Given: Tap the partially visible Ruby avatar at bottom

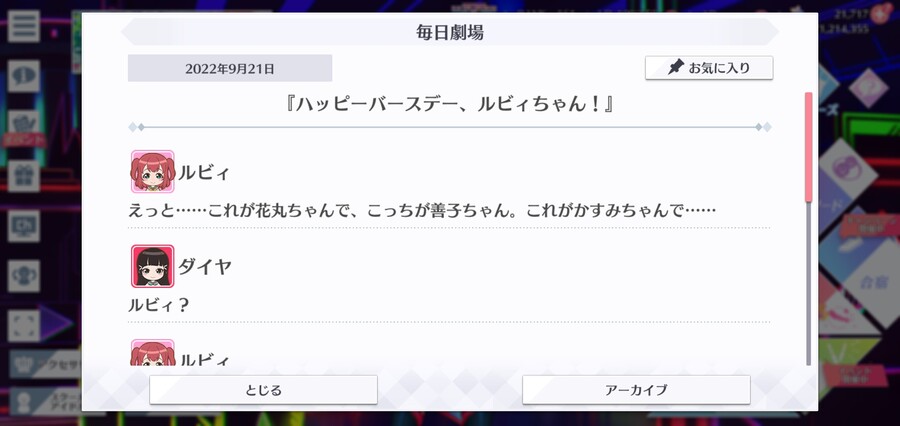Looking at the screenshot, I should (x=152, y=352).
